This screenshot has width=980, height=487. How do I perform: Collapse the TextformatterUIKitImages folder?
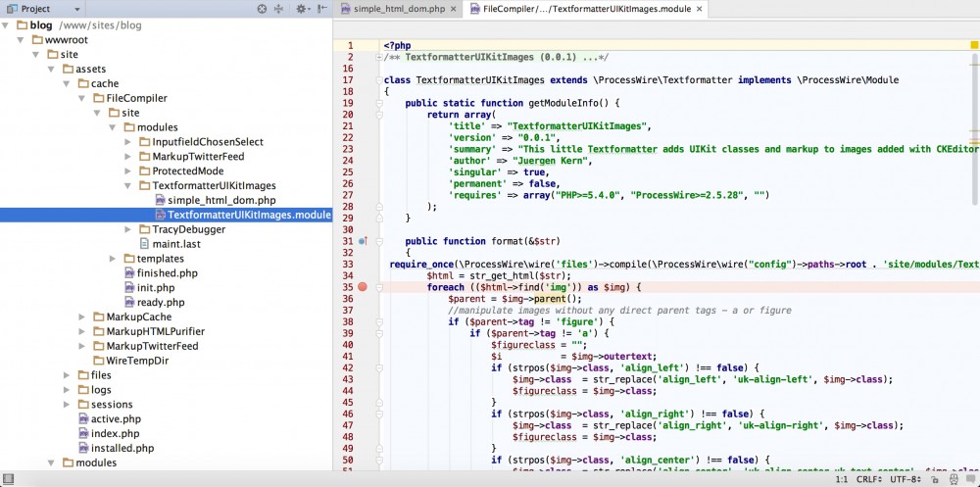point(129,185)
